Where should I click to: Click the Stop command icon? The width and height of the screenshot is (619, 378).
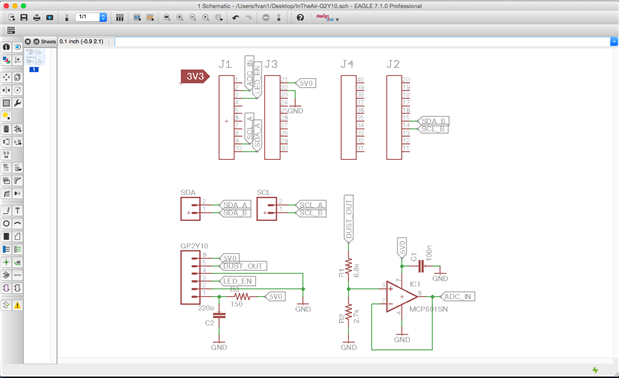click(x=266, y=17)
